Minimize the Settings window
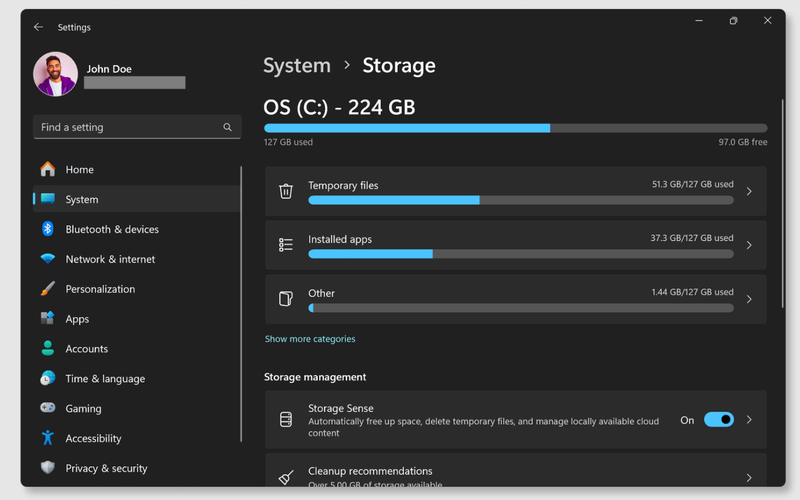 coord(699,20)
